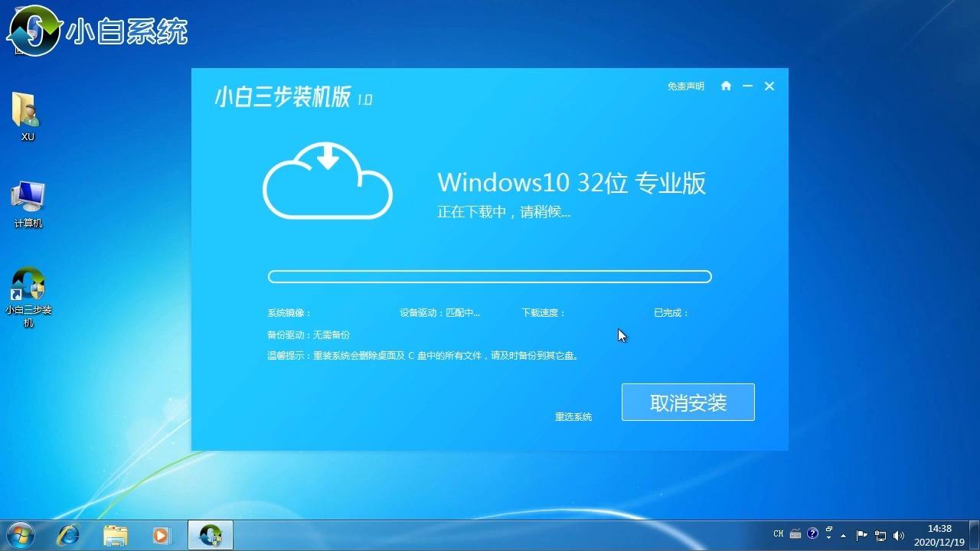Screen dimensions: 980x551
Task: Close the 小白三步装机版 installer window
Action: (769, 86)
